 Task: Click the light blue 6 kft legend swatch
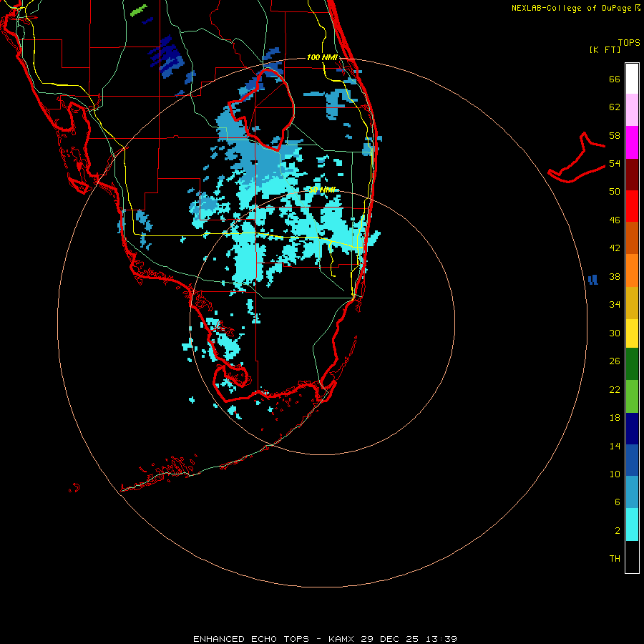coord(632,492)
